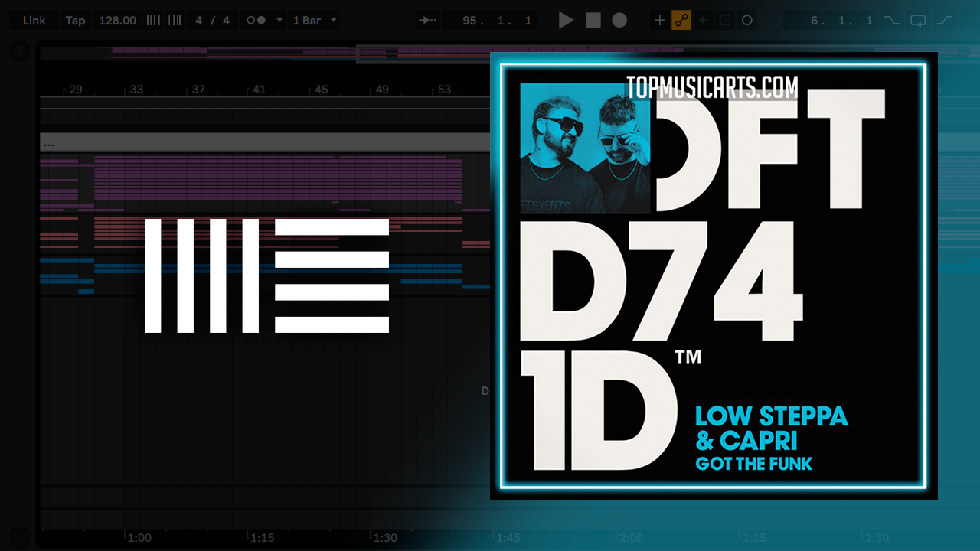Toggle the orange Automation Arm button

(681, 21)
